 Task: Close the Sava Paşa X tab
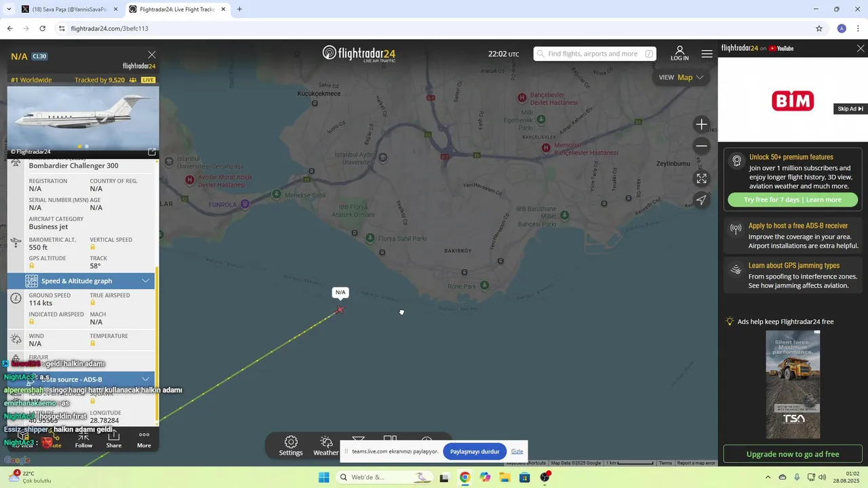point(116,9)
